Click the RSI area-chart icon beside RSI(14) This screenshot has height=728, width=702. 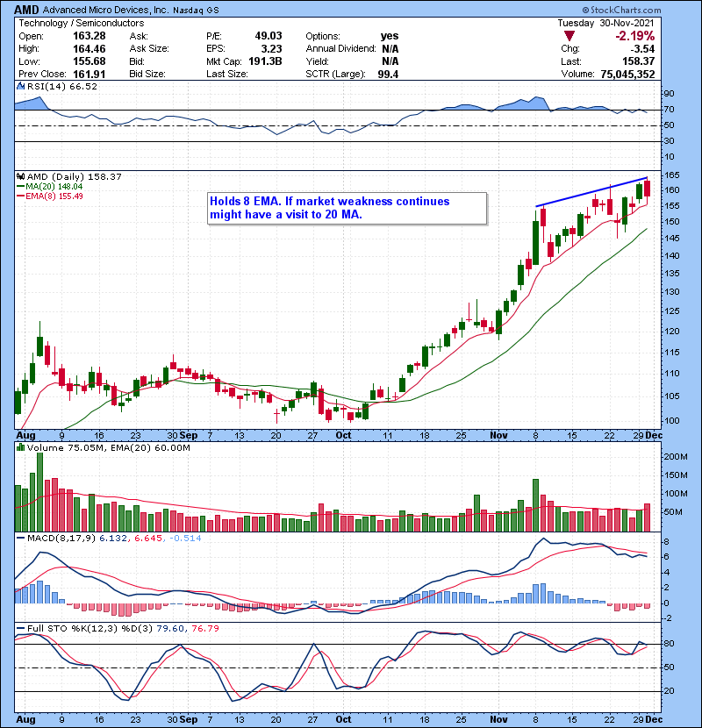tap(20, 86)
